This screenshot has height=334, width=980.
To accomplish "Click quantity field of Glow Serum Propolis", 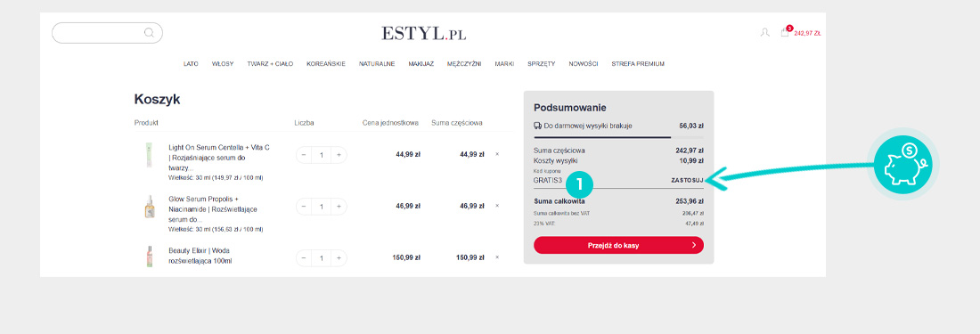I will point(322,206).
